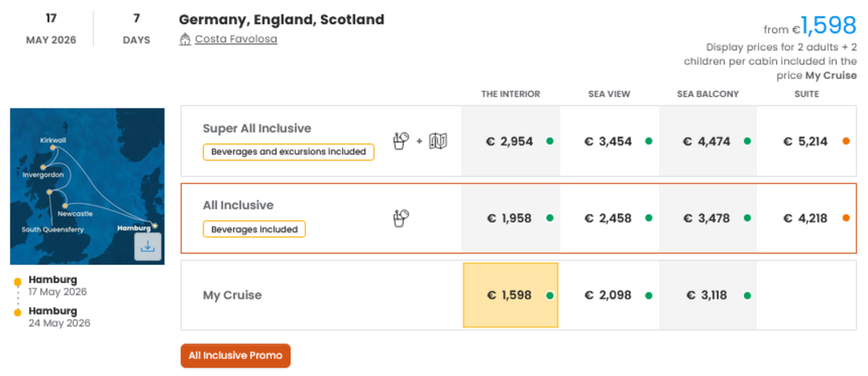Download the itinerary map image
This screenshot has width=868, height=376.
[x=147, y=246]
